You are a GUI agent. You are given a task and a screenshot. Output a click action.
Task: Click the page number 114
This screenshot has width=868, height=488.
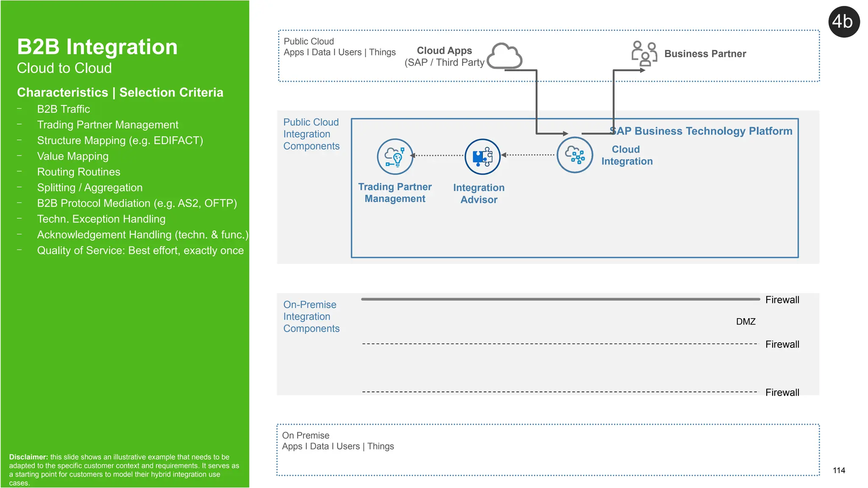pyautogui.click(x=839, y=470)
